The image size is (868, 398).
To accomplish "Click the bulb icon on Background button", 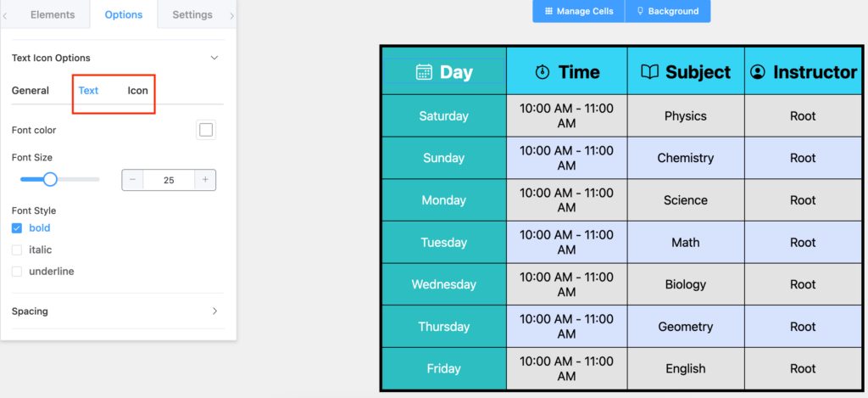I will [641, 11].
